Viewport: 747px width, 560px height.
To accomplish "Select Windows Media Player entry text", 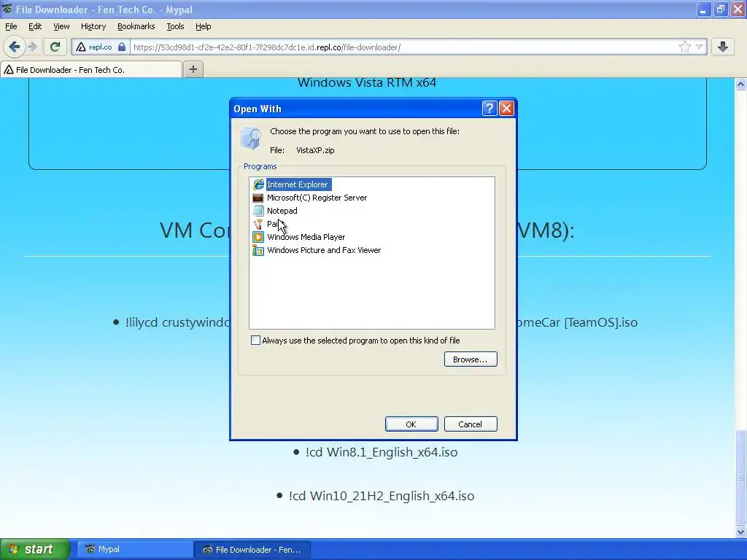I will pos(306,237).
